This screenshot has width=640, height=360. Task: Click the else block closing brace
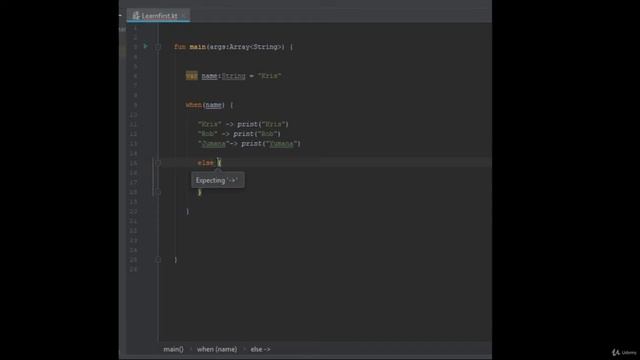click(200, 192)
